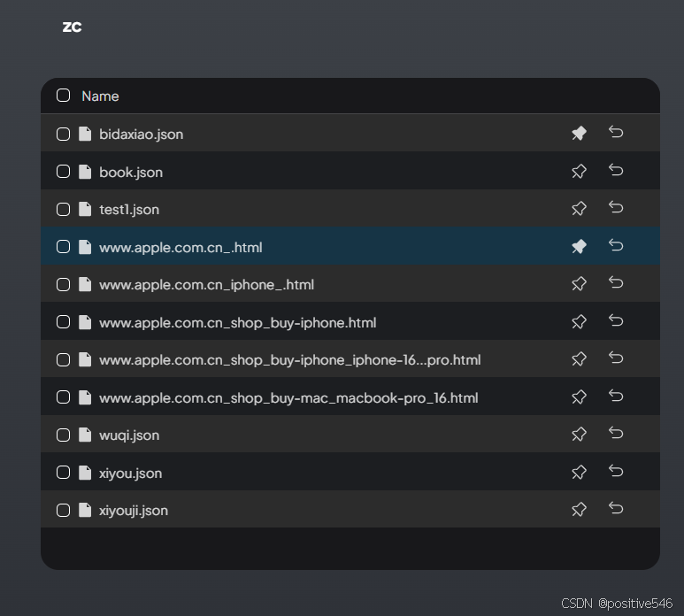The width and height of the screenshot is (684, 616).
Task: Check the book.json checkbox
Action: pos(63,172)
